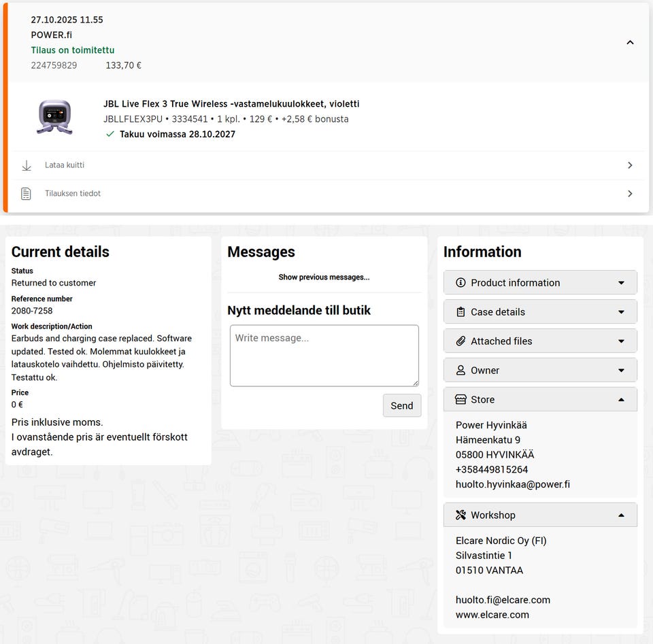This screenshot has height=644, width=653.
Task: Click the tools icon beside Workshop
Action: pyautogui.click(x=461, y=515)
